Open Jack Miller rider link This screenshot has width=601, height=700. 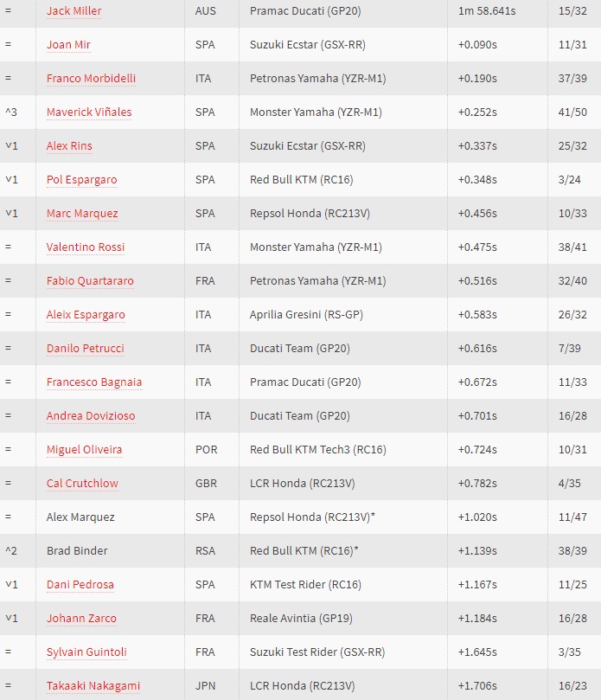74,10
